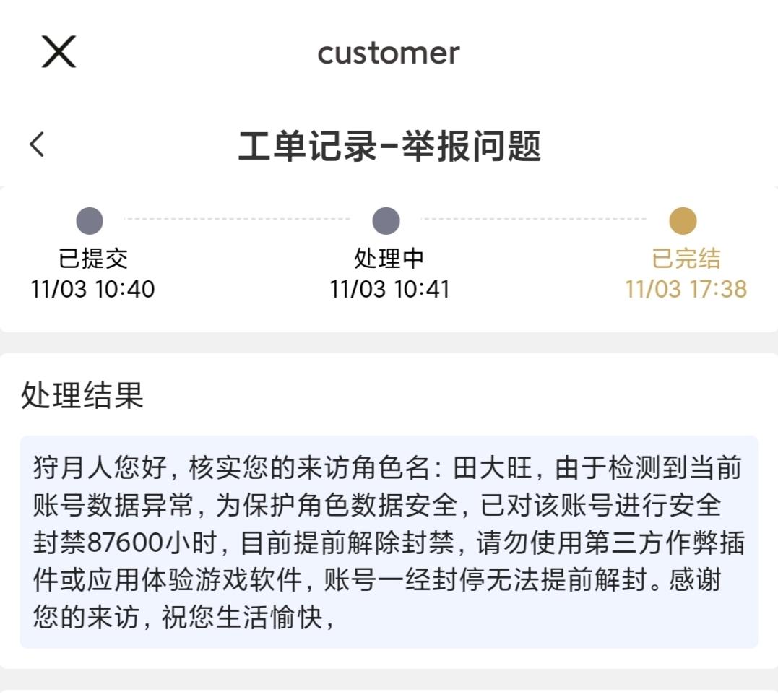This screenshot has height=700, width=778.
Task: Click the gold 已完结 status label
Action: [686, 259]
